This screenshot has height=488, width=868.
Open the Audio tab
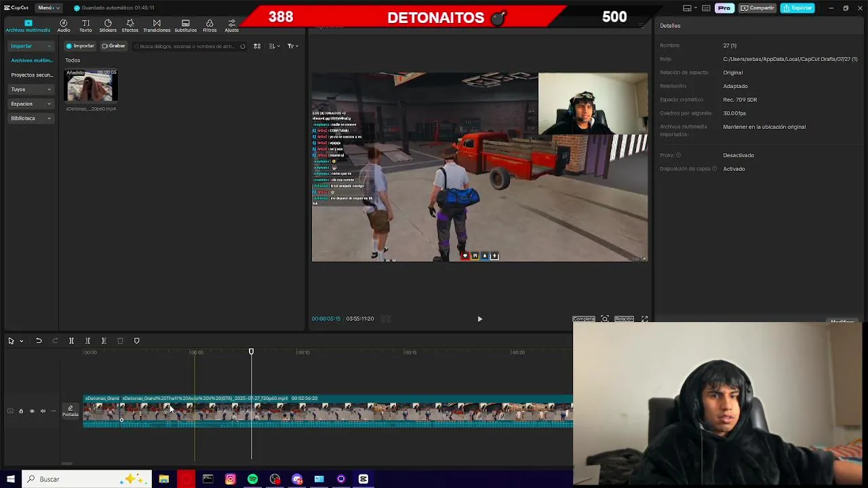[64, 26]
